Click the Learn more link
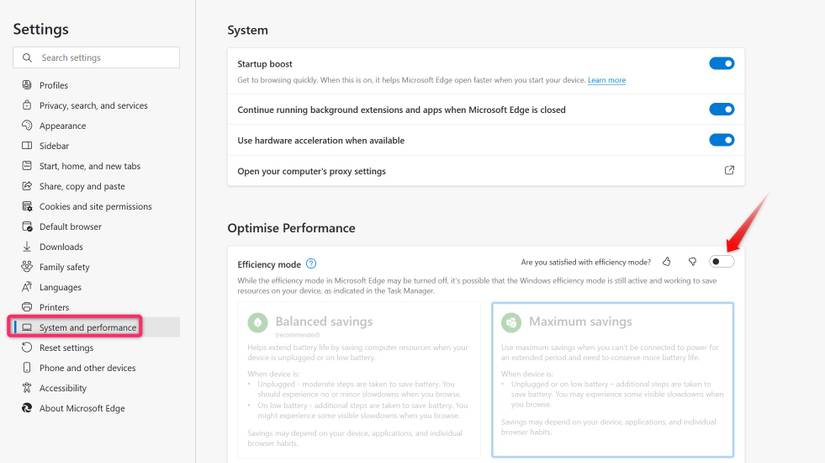The image size is (825, 463). coord(606,80)
